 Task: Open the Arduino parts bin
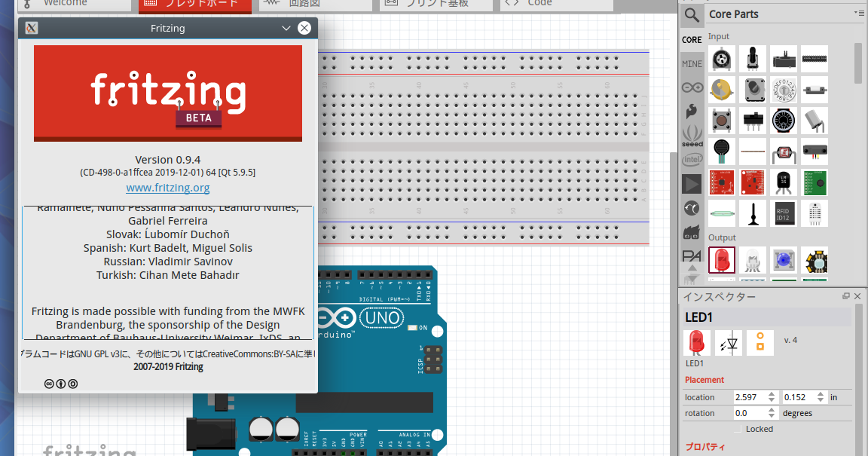[692, 87]
